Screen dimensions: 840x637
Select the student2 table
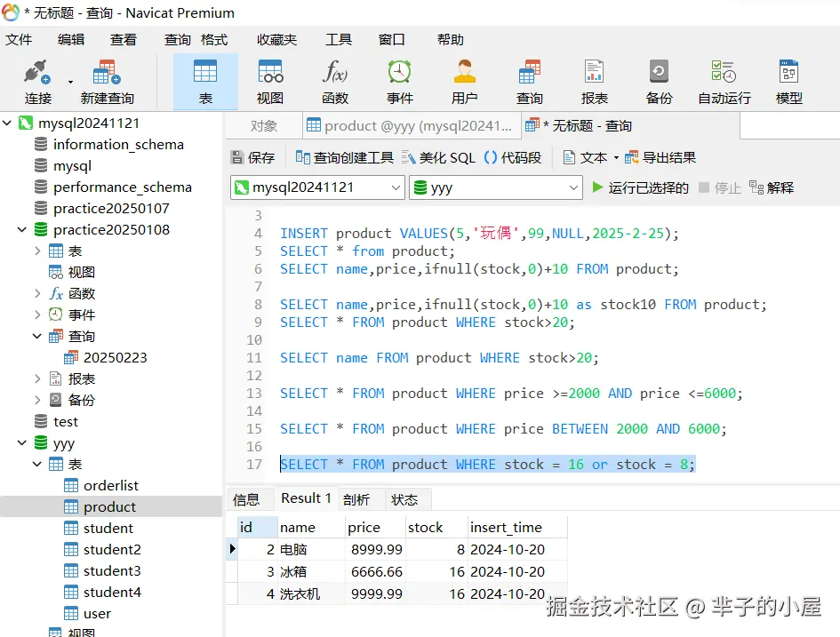pos(112,550)
